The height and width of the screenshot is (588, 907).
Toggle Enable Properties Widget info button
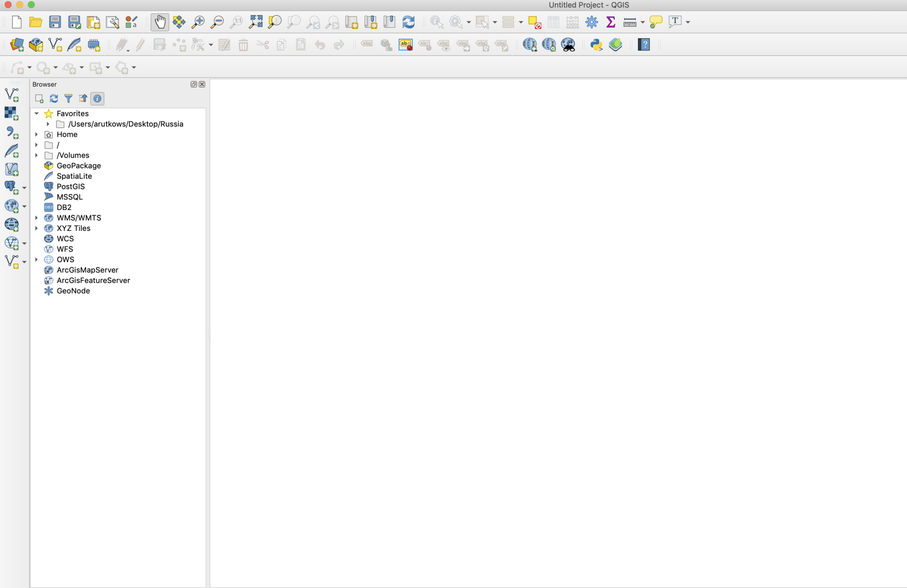[98, 99]
